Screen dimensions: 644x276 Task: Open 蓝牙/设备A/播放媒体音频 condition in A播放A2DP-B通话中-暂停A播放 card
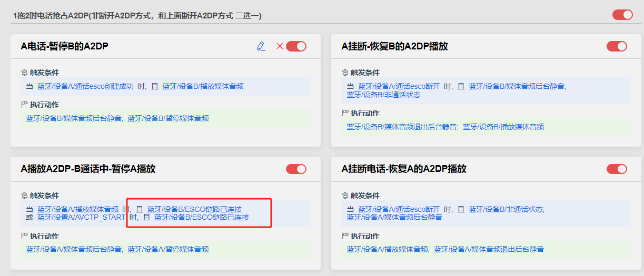[x=78, y=209]
